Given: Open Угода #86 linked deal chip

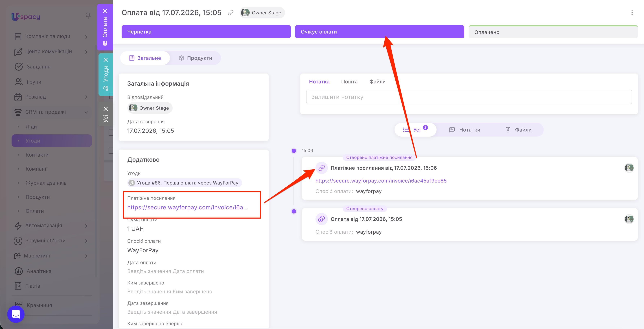Looking at the screenshot, I should (x=185, y=183).
